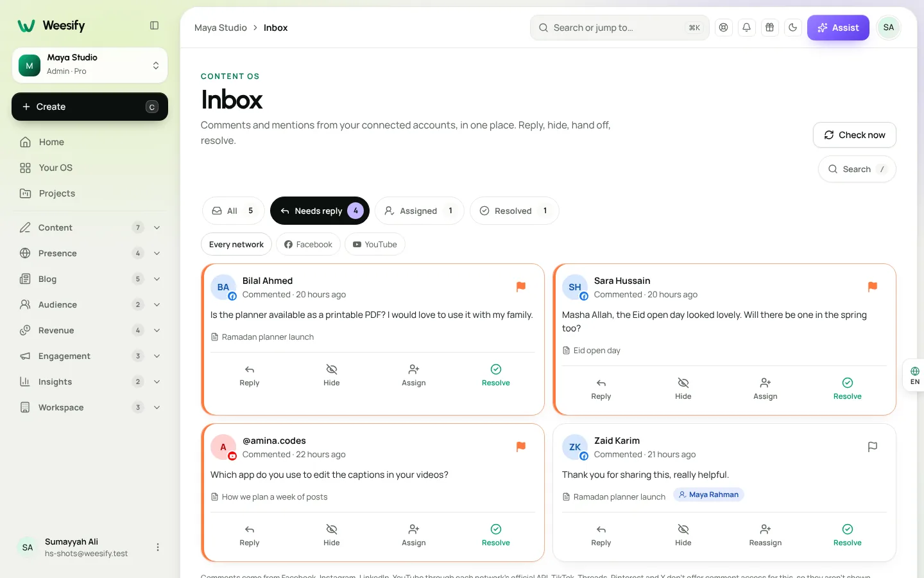Toggle flag on @amina.codes comment
The width and height of the screenshot is (924, 578).
pyautogui.click(x=521, y=447)
